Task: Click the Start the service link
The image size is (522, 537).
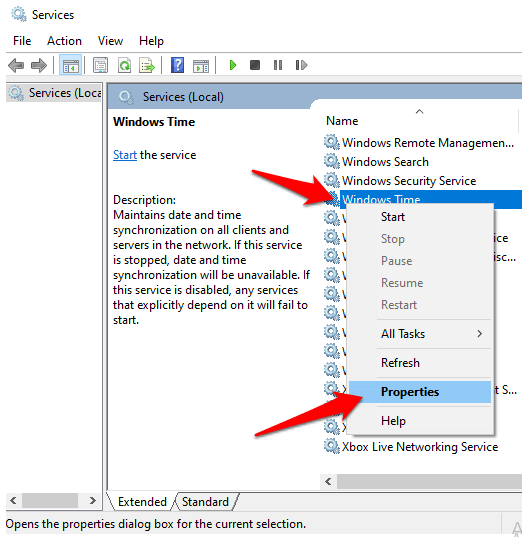Action: [125, 155]
